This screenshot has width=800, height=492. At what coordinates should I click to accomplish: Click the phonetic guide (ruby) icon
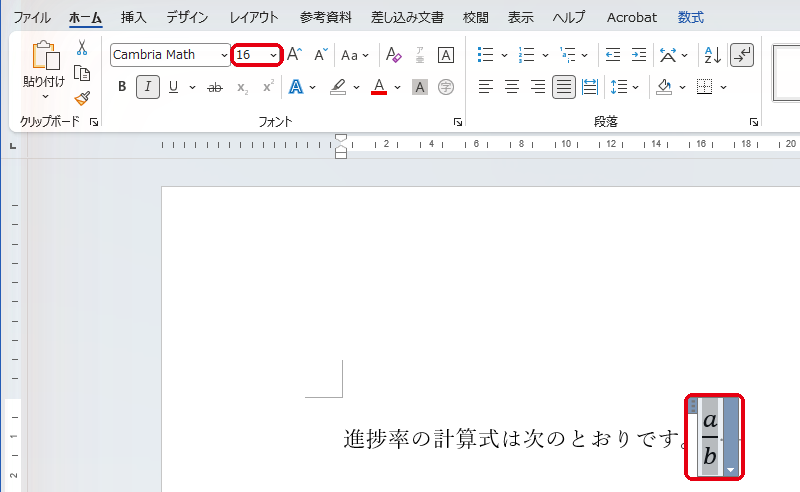420,55
